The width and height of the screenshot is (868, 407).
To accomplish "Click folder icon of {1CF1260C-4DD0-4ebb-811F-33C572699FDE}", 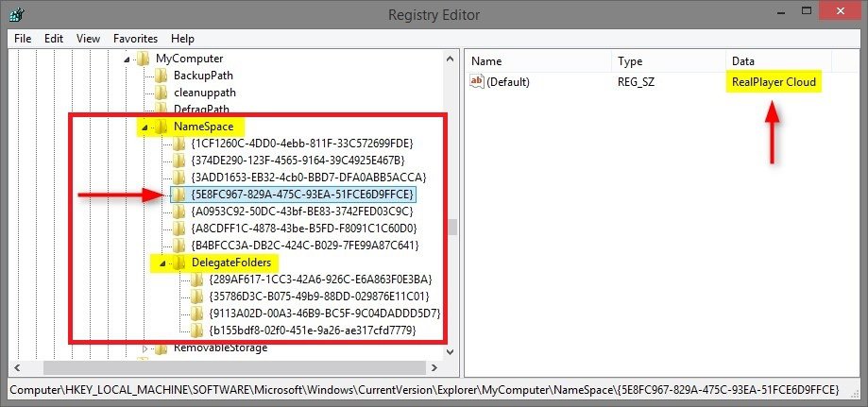I will (x=179, y=144).
